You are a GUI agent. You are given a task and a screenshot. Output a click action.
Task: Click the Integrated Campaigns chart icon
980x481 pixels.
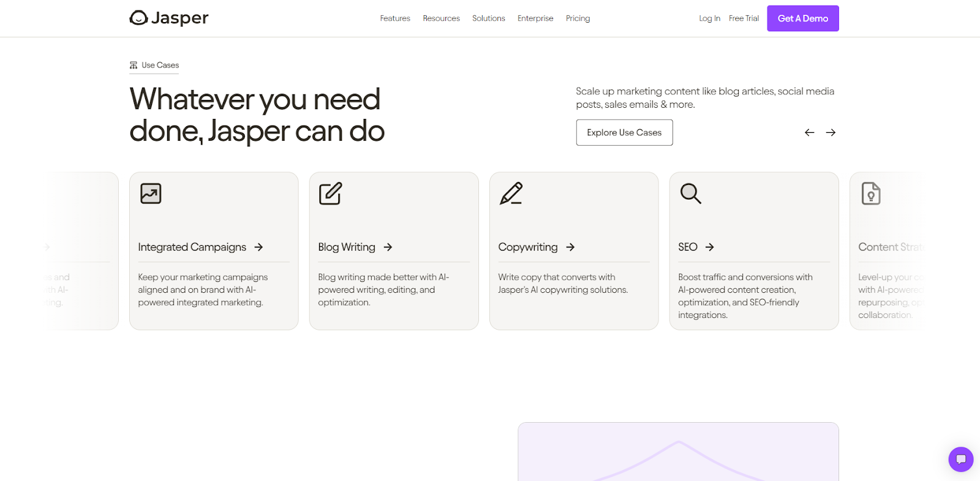[x=151, y=194]
